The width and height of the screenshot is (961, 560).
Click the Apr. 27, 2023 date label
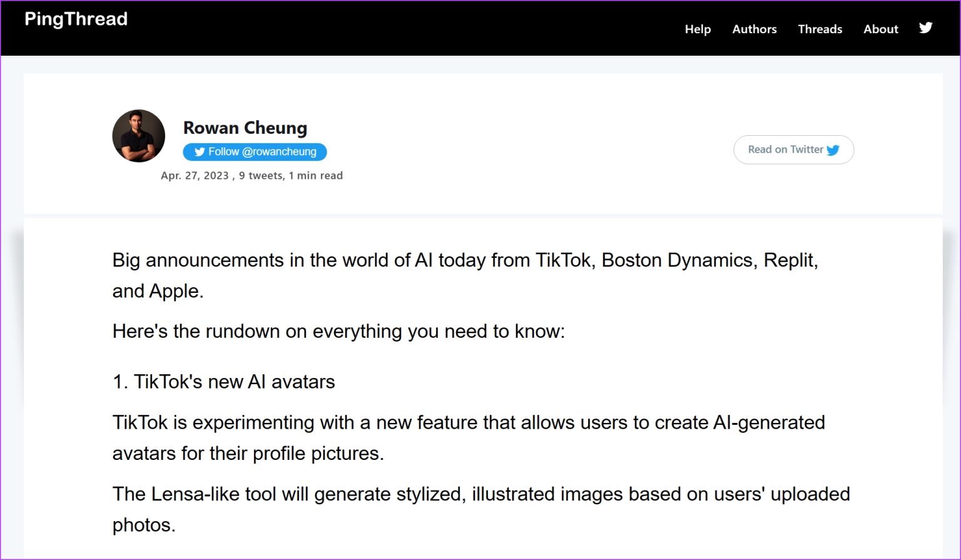coord(195,176)
